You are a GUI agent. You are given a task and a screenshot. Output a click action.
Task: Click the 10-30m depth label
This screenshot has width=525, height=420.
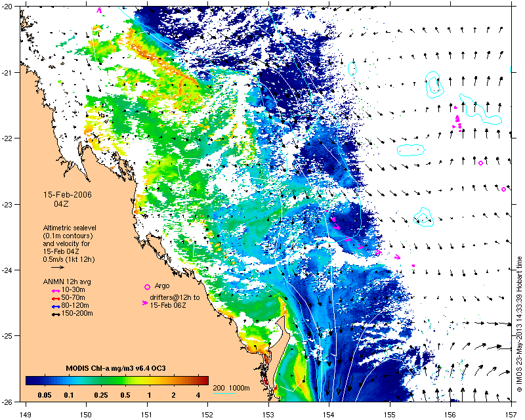pos(73,289)
